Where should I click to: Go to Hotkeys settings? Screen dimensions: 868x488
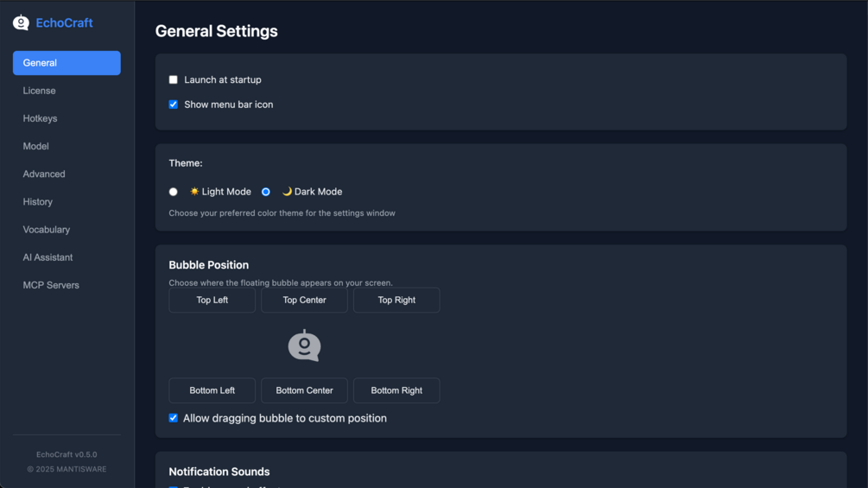click(x=41, y=118)
